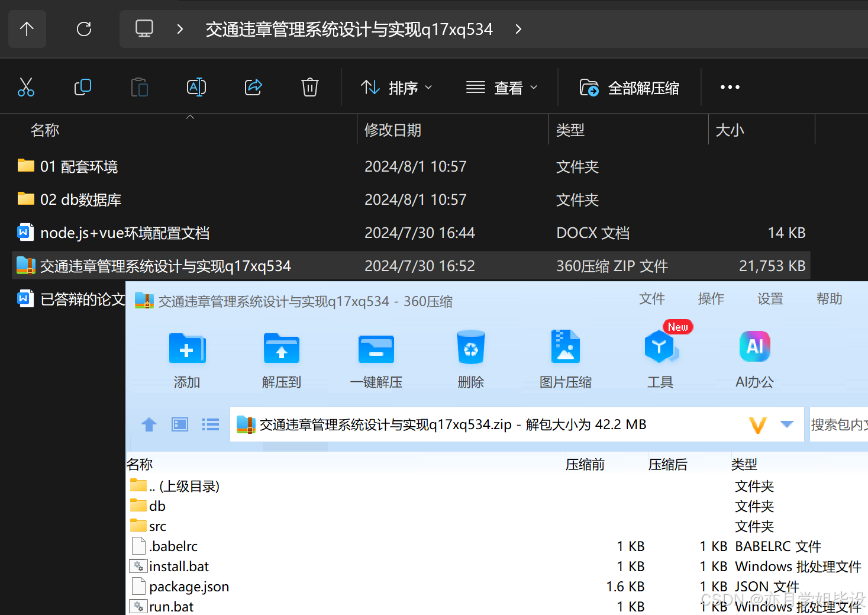Click the Copy icon in Explorer toolbar
The image size is (868, 615).
(83, 86)
